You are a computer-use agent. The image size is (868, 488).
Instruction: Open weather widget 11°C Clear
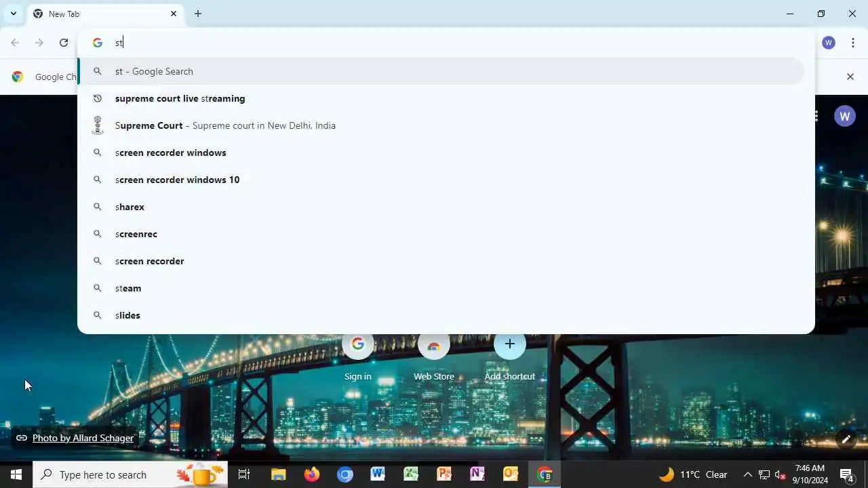pos(693,474)
